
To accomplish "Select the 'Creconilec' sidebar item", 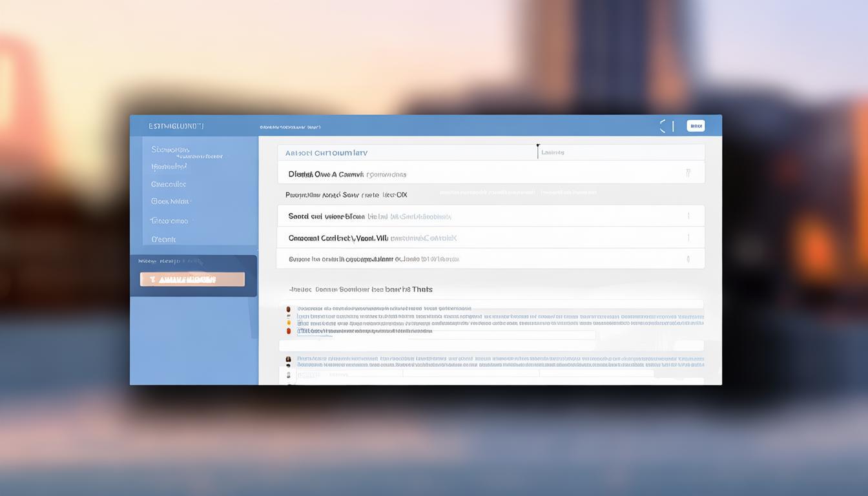I will click(x=169, y=184).
